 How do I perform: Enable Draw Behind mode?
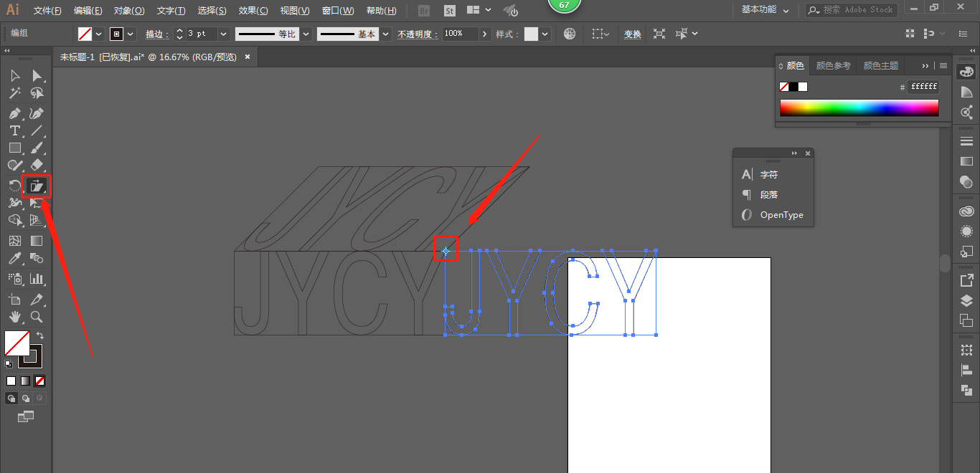[x=26, y=398]
